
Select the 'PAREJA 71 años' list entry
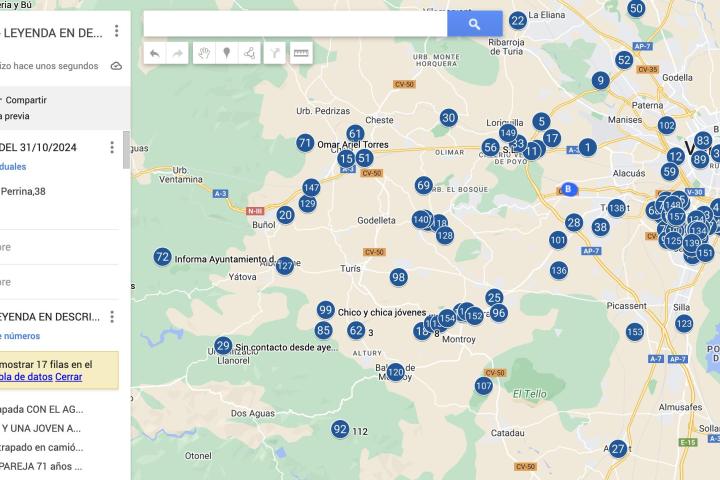[41, 466]
